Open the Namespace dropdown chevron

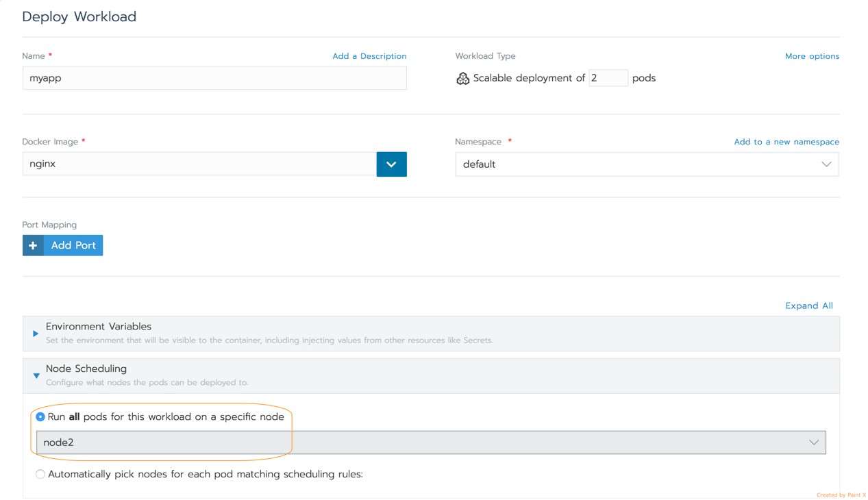tap(826, 164)
